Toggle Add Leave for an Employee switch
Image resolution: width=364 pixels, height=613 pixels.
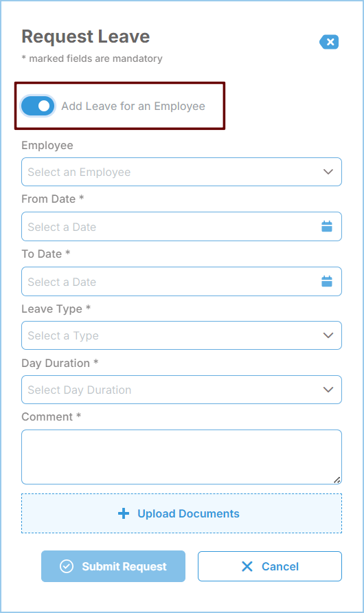(x=38, y=106)
